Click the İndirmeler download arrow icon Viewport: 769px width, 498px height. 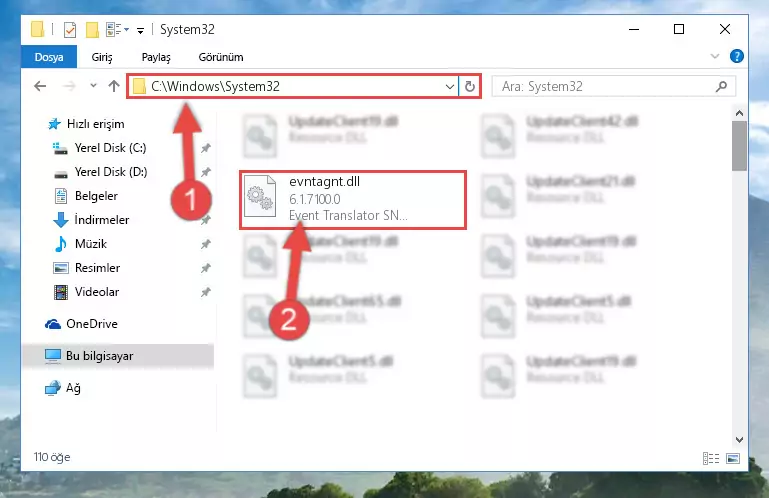[x=60, y=220]
